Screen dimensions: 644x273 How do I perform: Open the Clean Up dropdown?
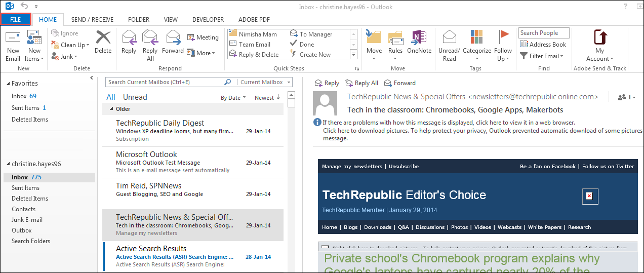click(70, 45)
